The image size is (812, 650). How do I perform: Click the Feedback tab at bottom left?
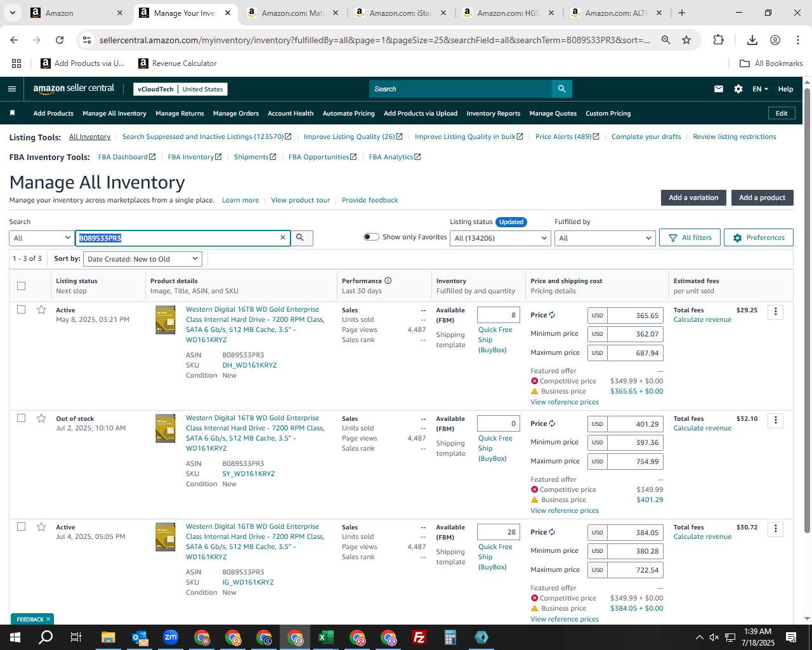[32, 619]
